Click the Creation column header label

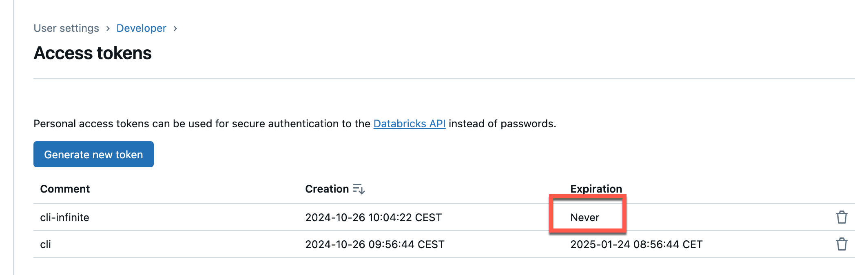tap(327, 189)
